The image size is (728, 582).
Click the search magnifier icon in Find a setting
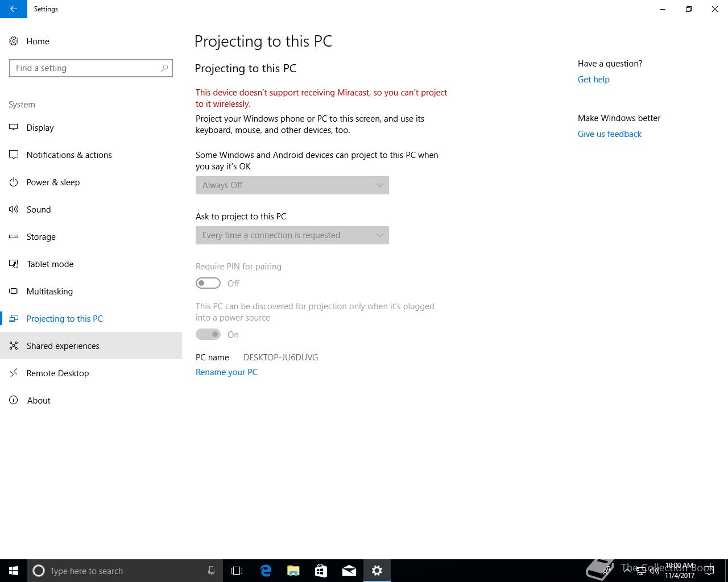[x=164, y=68]
